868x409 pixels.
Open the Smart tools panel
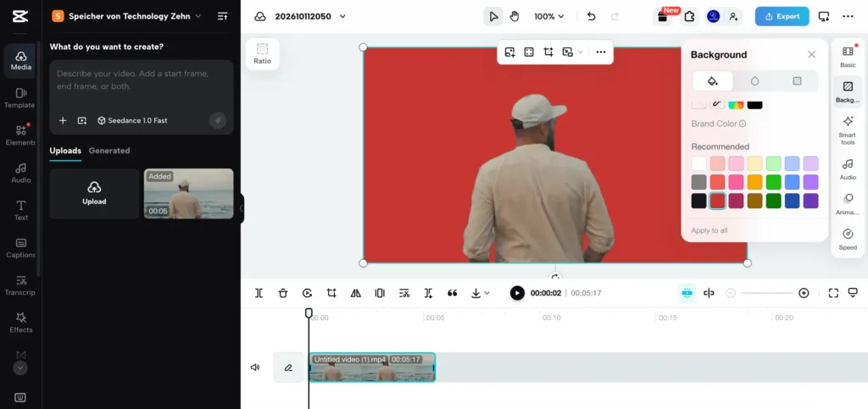pyautogui.click(x=848, y=130)
